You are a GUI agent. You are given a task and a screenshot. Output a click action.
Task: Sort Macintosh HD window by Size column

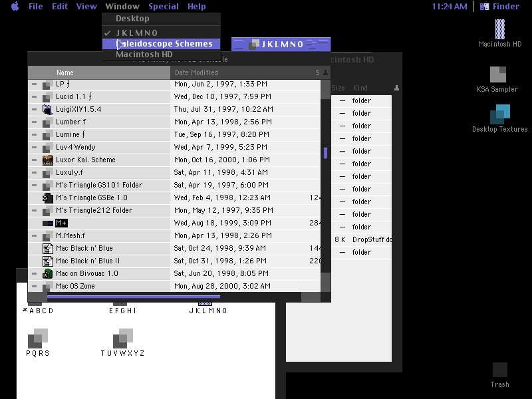pyautogui.click(x=338, y=88)
